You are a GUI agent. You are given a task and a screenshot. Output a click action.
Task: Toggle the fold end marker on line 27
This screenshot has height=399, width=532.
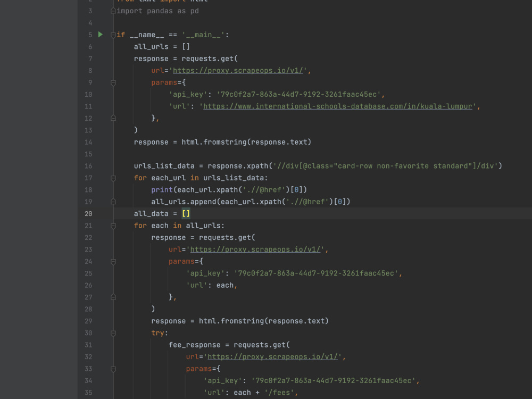113,297
